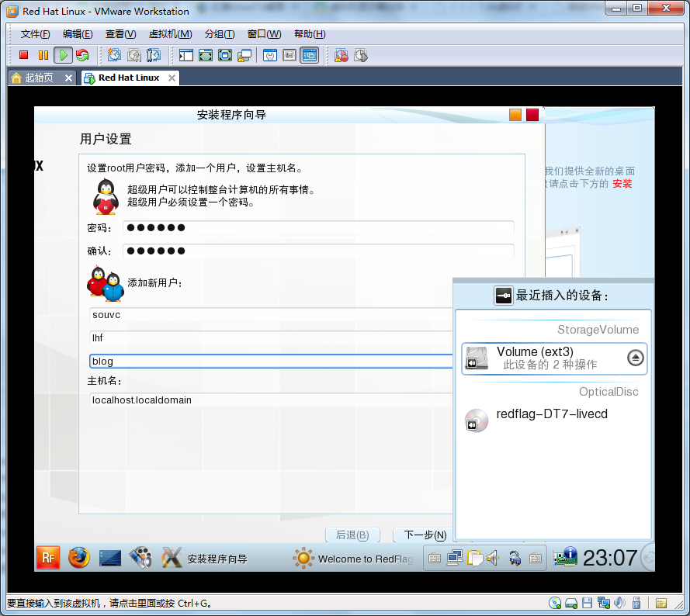The width and height of the screenshot is (690, 616).
Task: Click the VMware network adapter status icon
Action: (x=604, y=603)
